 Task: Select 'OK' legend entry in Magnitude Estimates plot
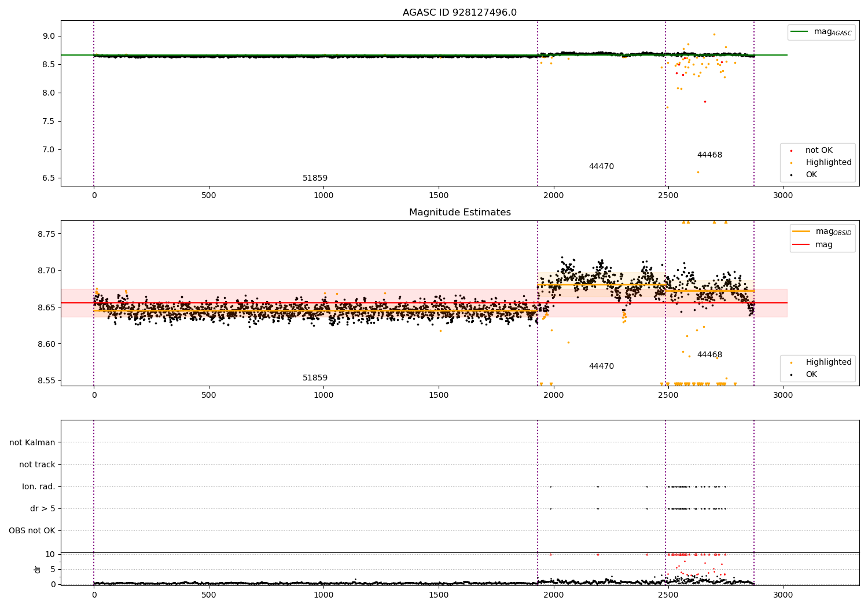pos(804,374)
